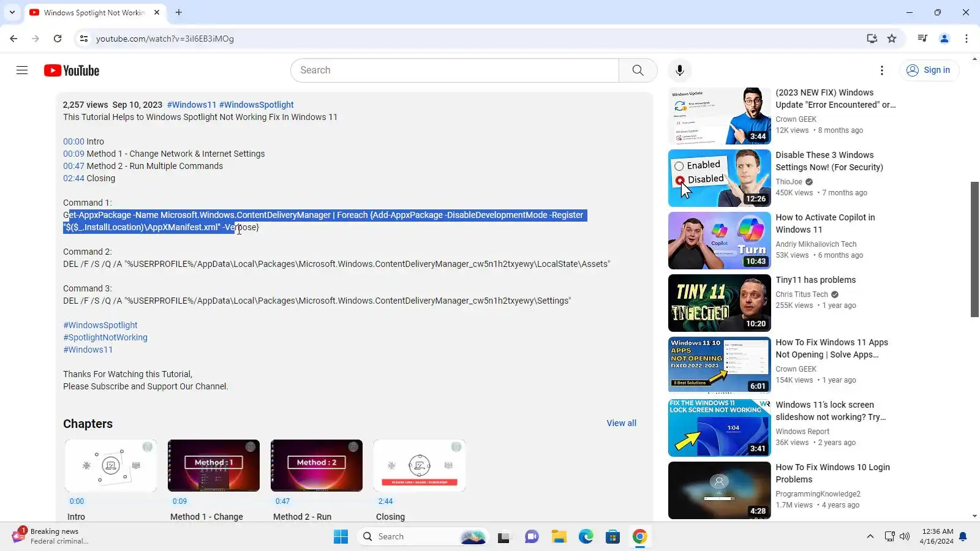Open notifications bell in taskbar
The image size is (980, 551).
tap(963, 537)
